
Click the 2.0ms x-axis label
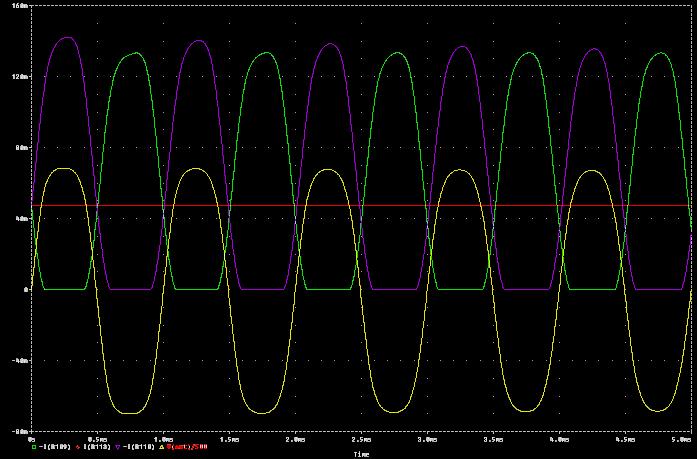click(295, 439)
